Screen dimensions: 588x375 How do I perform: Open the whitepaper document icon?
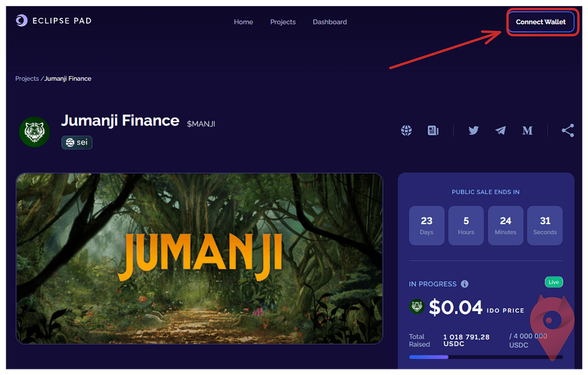tap(433, 130)
